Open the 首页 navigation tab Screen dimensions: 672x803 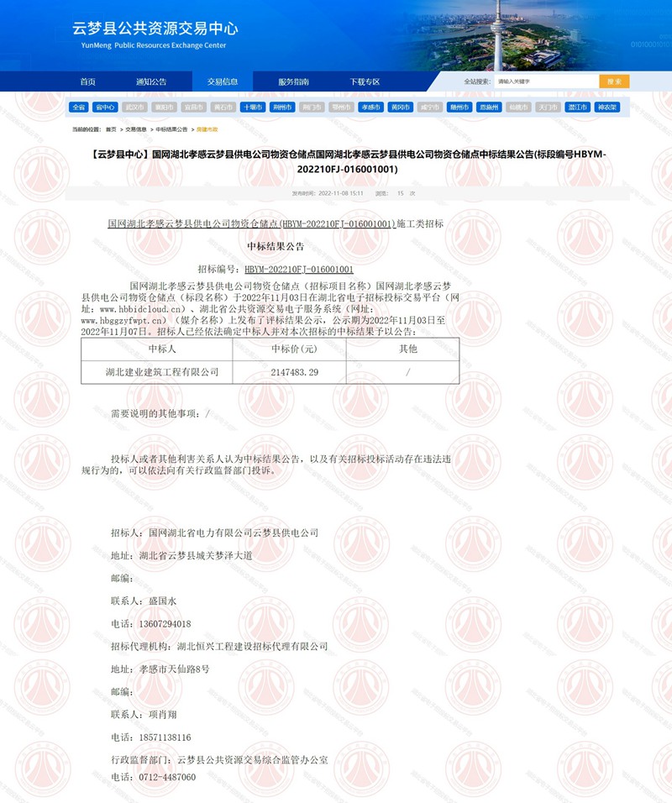[x=87, y=81]
